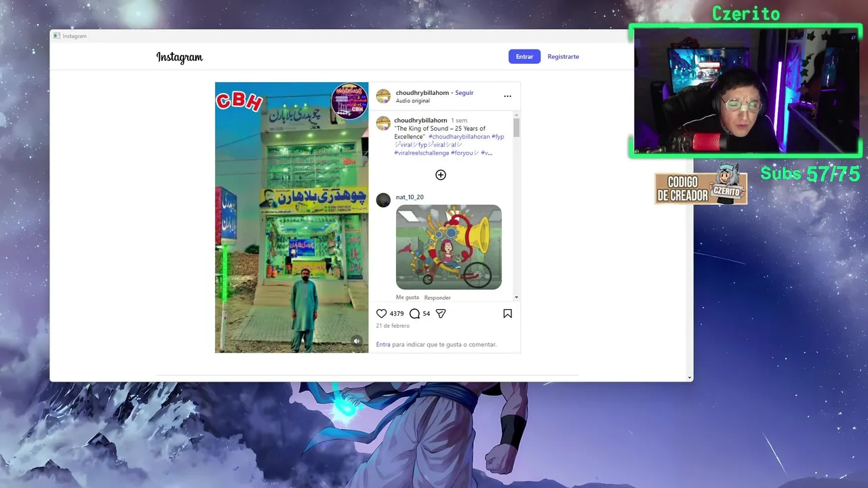This screenshot has width=868, height=488.
Task: Open the three-dots more options menu
Action: [507, 96]
